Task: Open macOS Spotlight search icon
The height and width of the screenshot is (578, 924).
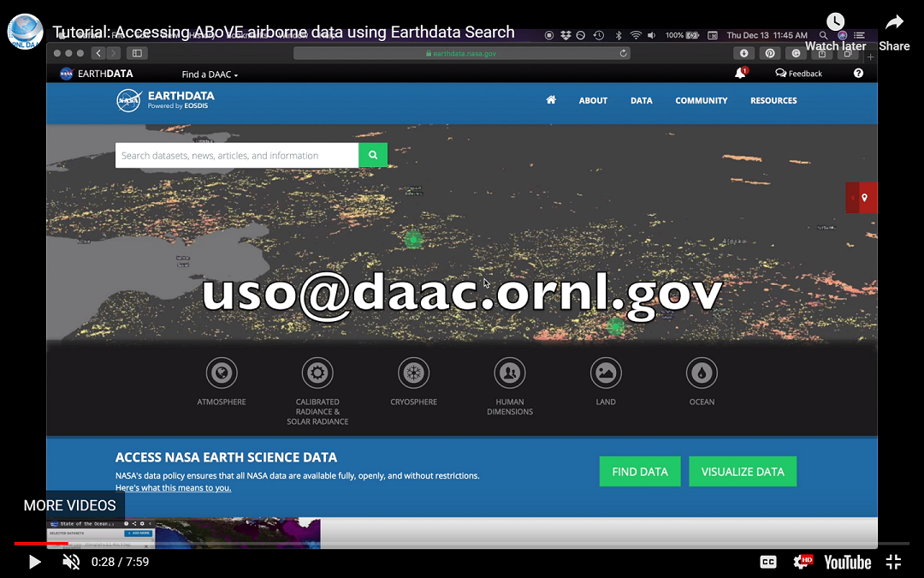Action: [823, 35]
